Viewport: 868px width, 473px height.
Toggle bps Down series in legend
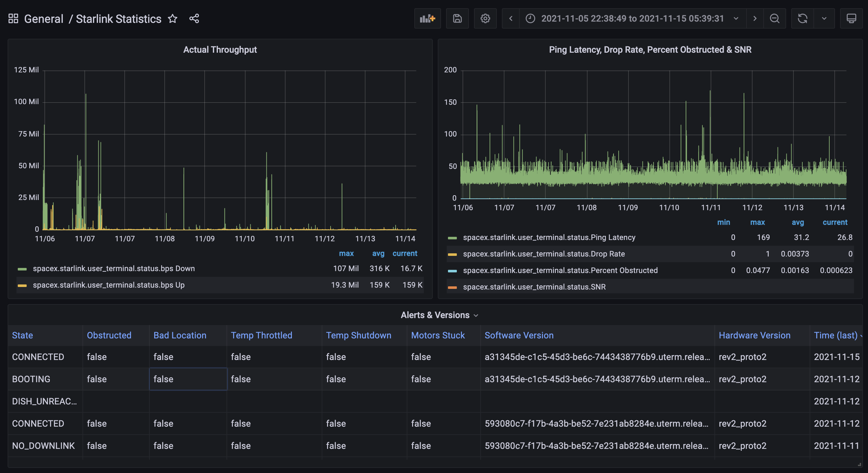[114, 269]
